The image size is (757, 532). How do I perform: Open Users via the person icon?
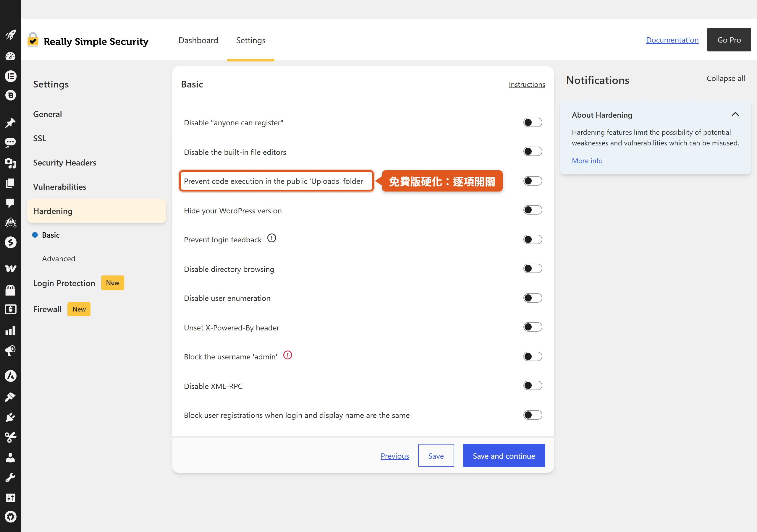11,458
